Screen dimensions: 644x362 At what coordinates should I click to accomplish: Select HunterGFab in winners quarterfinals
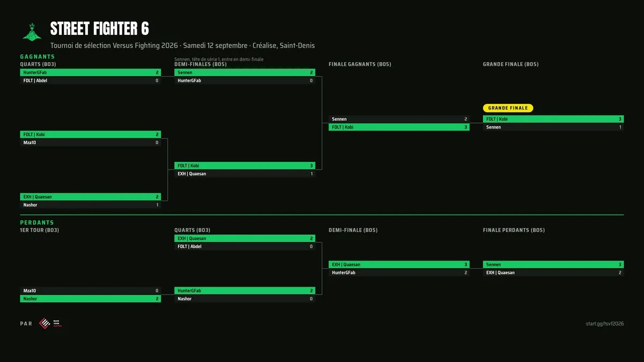[90, 72]
